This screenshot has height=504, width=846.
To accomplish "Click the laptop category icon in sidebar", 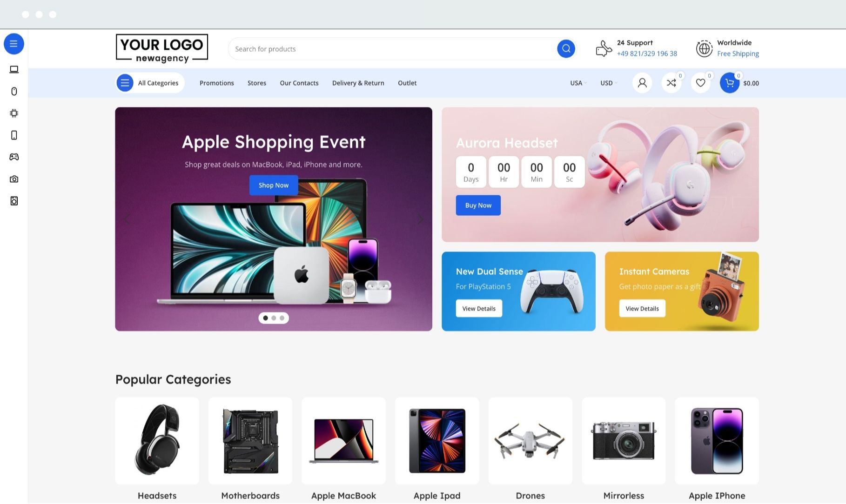I will [14, 69].
